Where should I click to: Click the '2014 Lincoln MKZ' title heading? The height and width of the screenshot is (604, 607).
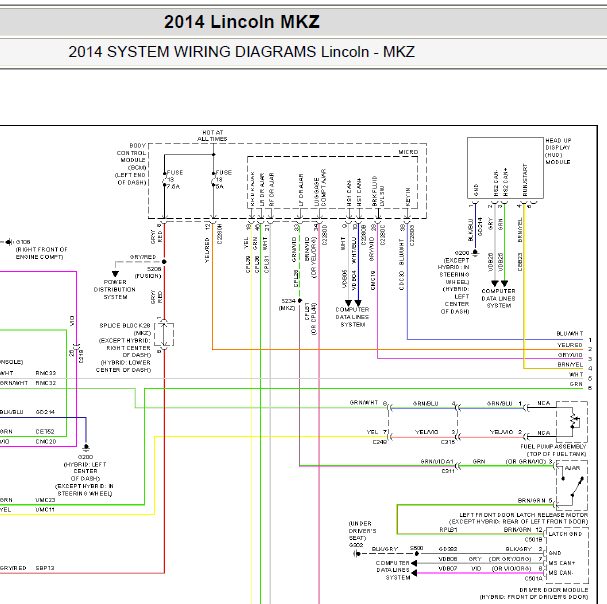click(242, 22)
